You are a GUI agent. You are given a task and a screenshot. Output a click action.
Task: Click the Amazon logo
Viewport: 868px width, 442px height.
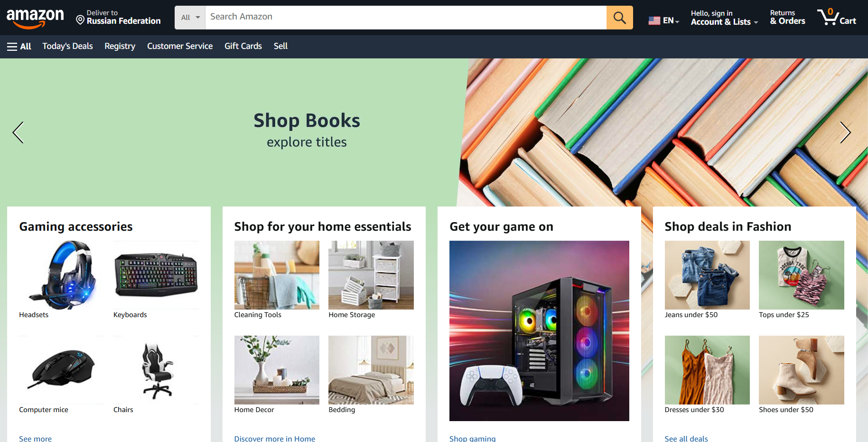(x=35, y=18)
